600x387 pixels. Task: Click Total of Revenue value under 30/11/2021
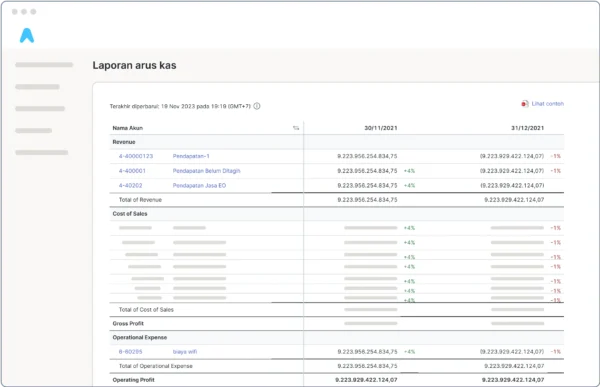(x=367, y=200)
